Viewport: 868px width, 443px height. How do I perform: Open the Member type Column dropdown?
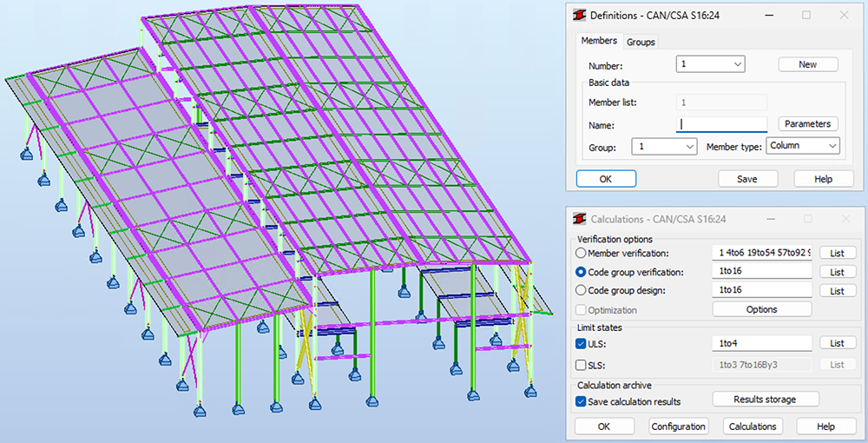803,146
